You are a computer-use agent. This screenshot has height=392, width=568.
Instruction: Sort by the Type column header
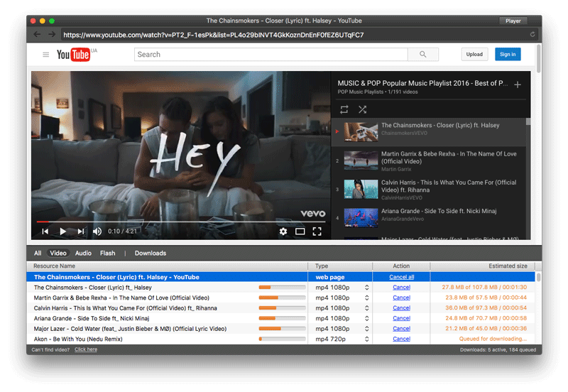pos(340,266)
